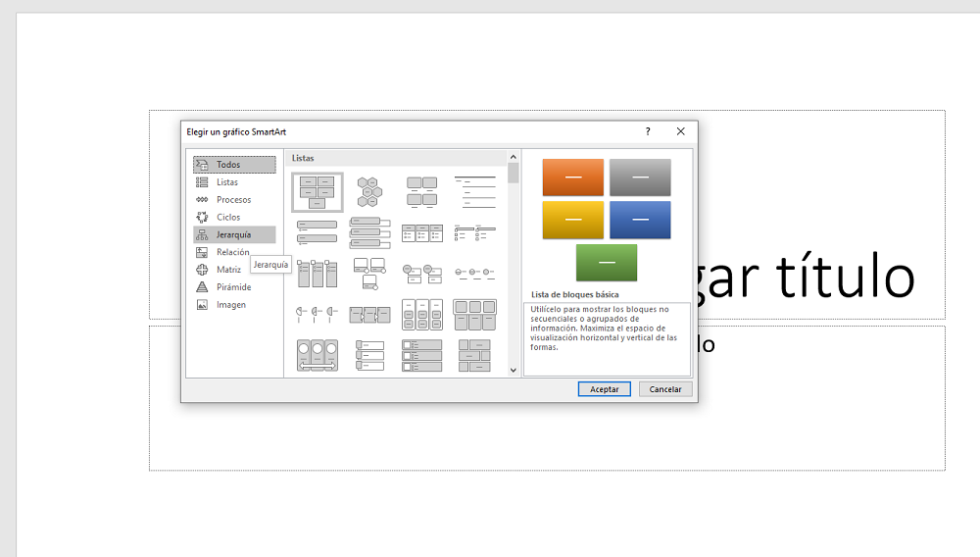Open the Jerarquía category
980x557 pixels.
(x=233, y=235)
